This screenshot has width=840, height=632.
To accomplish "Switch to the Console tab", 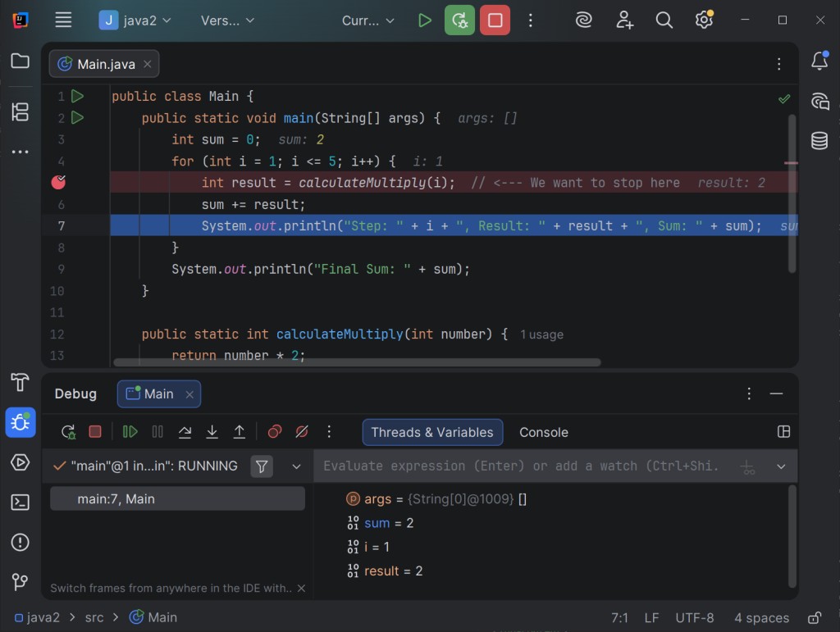I will pyautogui.click(x=543, y=432).
